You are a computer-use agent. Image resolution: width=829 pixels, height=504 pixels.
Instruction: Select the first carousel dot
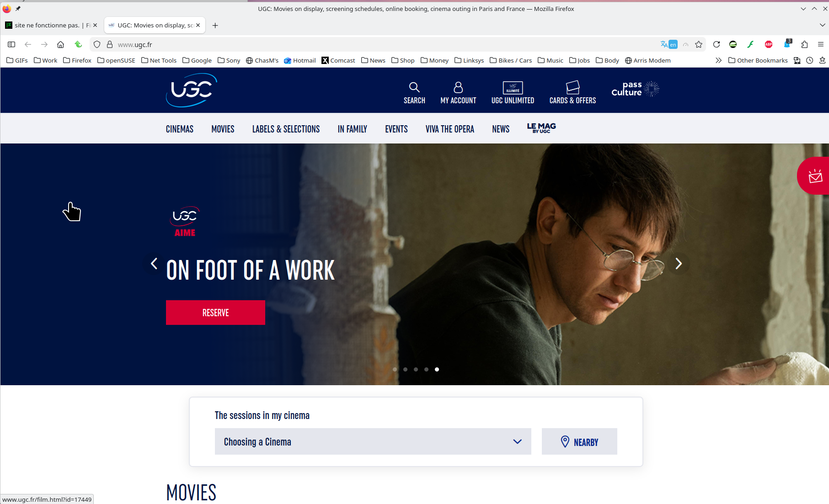tap(395, 369)
